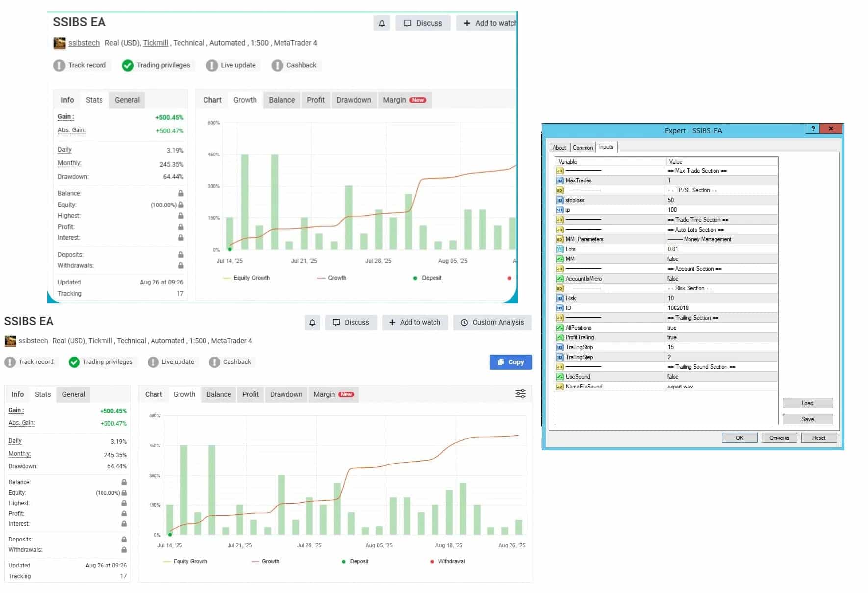Click the notification bell icon in lower panel
Screen dimensions: 868x593
pyautogui.click(x=312, y=322)
